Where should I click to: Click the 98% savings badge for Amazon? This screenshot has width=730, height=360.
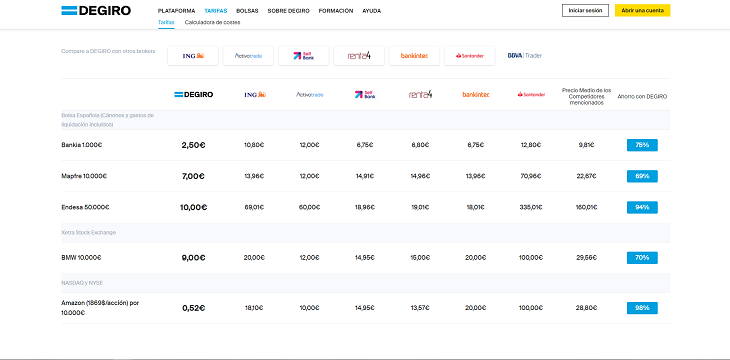[642, 308]
